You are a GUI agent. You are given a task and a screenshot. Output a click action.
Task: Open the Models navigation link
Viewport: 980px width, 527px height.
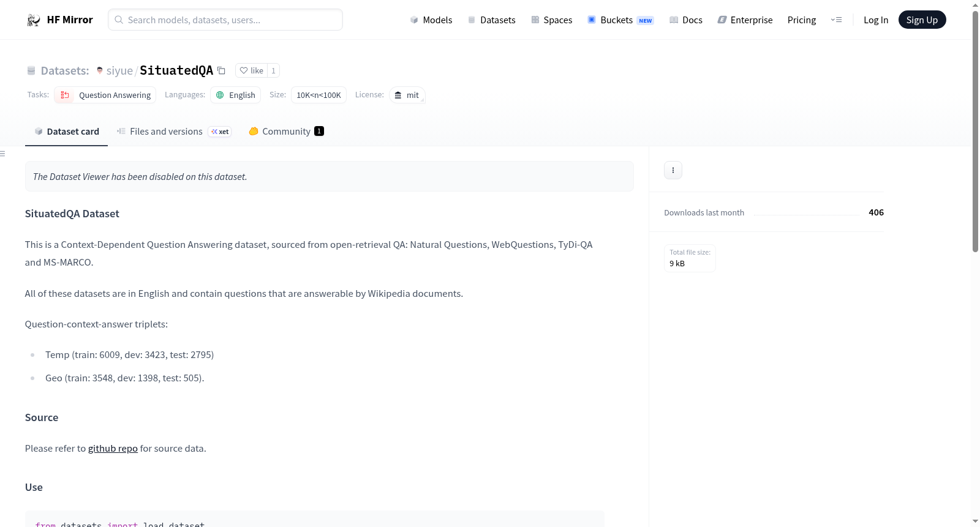(x=431, y=20)
